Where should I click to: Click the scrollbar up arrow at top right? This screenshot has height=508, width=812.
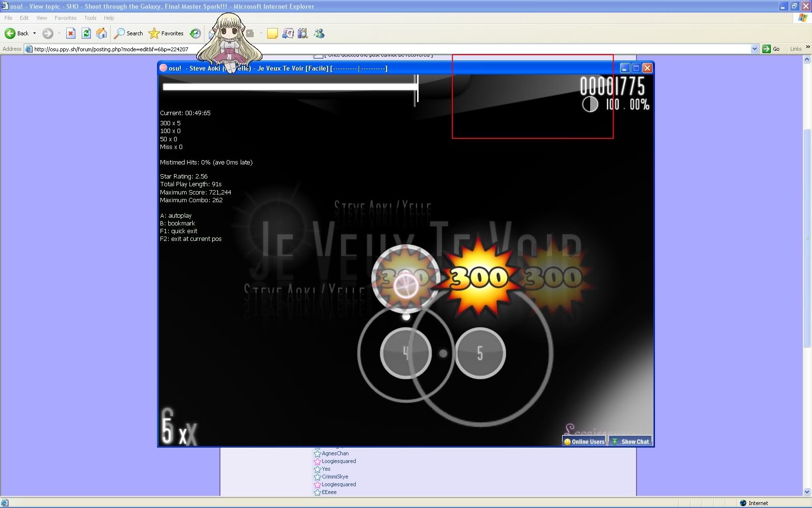point(807,59)
